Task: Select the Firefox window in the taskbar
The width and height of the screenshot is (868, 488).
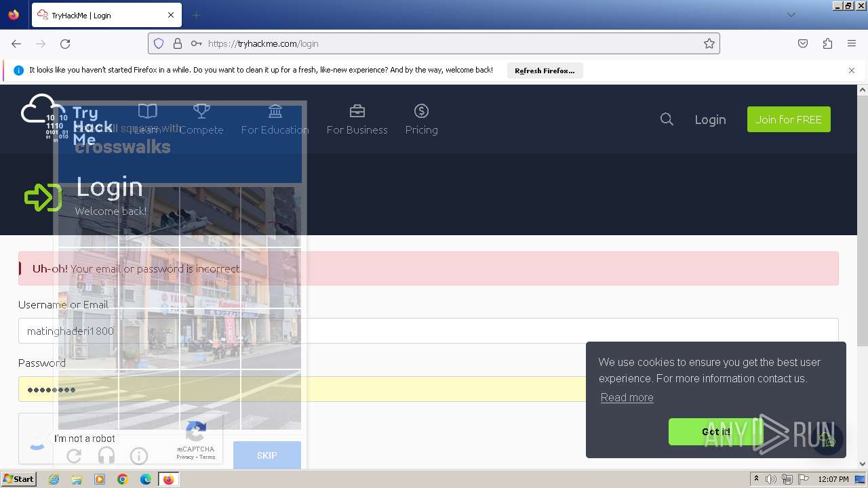Action: [168, 479]
